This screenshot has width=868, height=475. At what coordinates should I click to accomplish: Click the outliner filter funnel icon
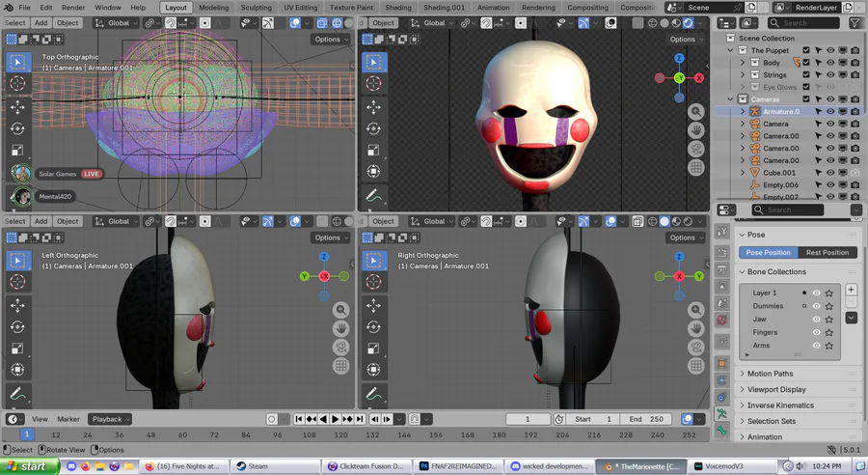pyautogui.click(x=854, y=22)
